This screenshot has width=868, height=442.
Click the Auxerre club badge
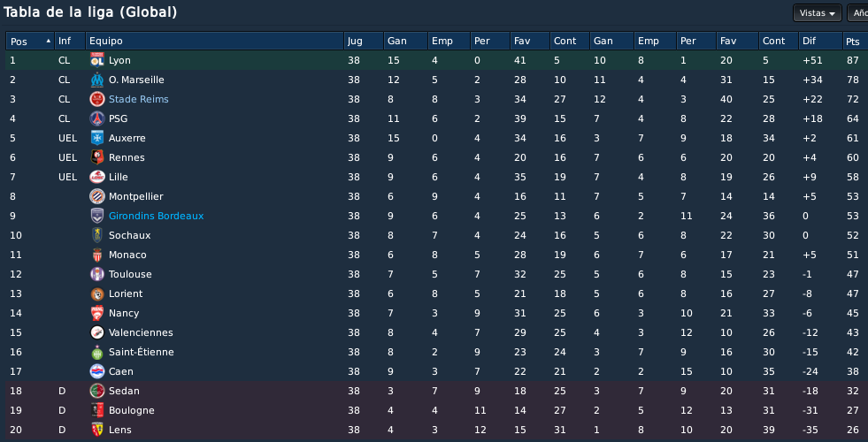tap(96, 138)
